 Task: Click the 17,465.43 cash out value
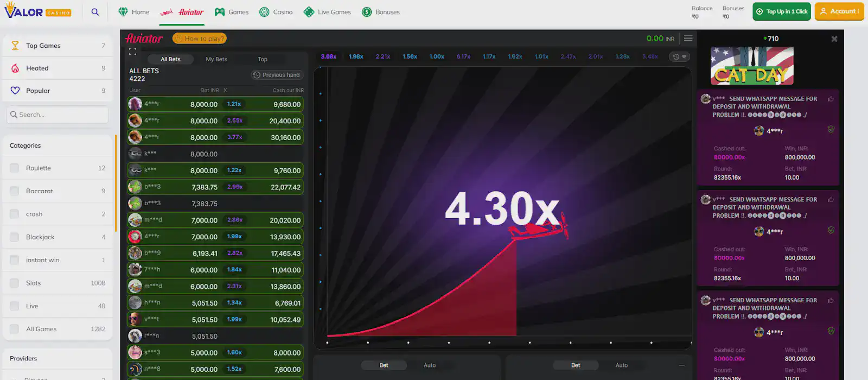[x=286, y=254]
